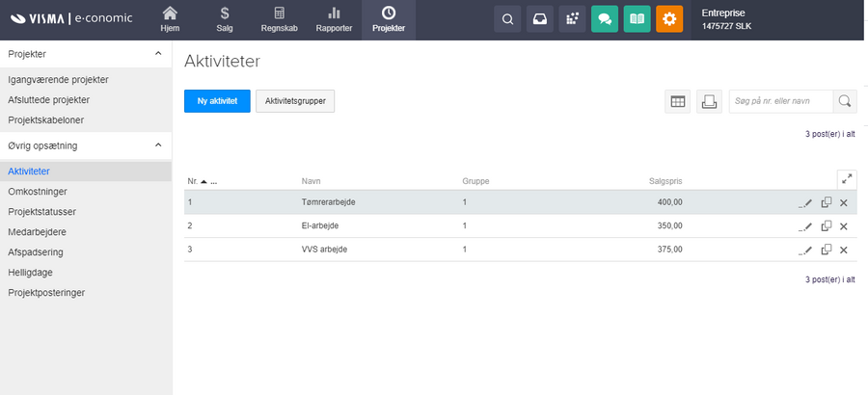
Task: Delete the VVS arbejde row
Action: (844, 250)
